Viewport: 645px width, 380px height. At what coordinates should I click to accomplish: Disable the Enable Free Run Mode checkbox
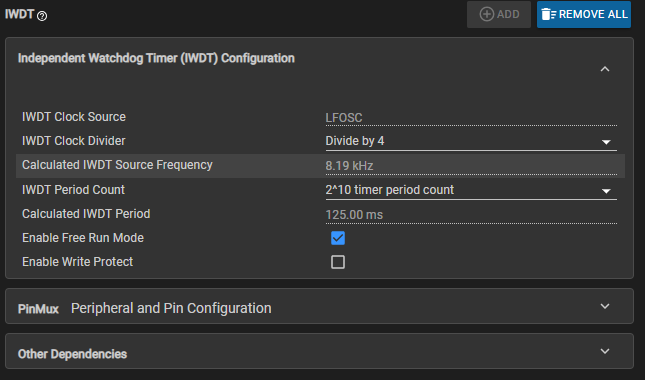point(338,238)
